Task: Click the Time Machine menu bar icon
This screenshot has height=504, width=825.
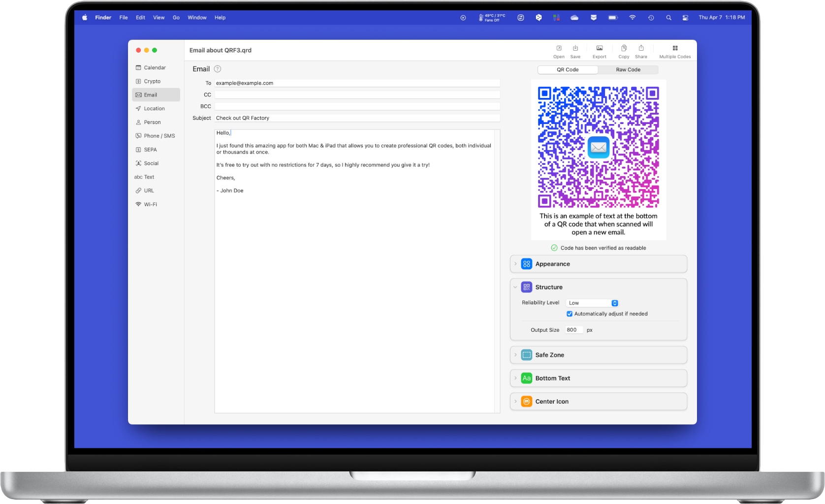Action: [651, 18]
